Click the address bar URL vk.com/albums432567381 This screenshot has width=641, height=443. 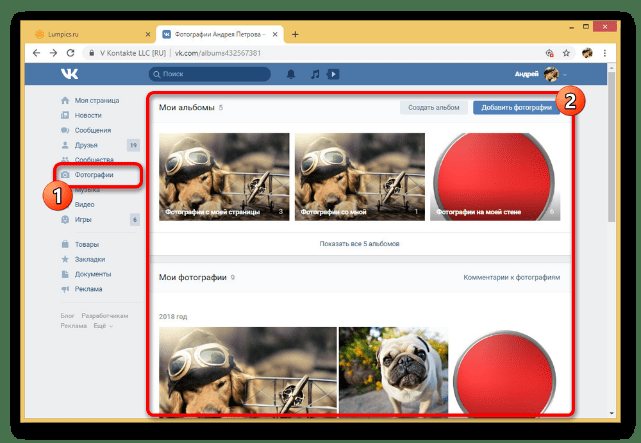pyautogui.click(x=218, y=53)
